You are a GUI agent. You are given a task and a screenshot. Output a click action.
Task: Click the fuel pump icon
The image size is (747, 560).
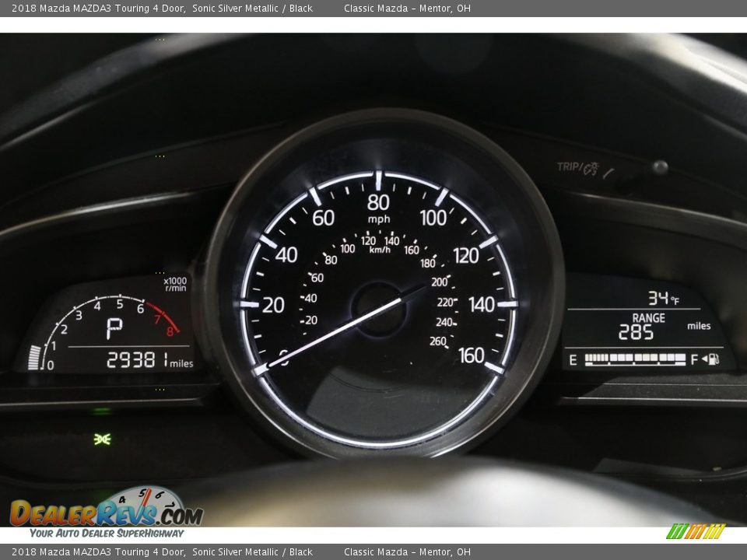click(x=710, y=359)
